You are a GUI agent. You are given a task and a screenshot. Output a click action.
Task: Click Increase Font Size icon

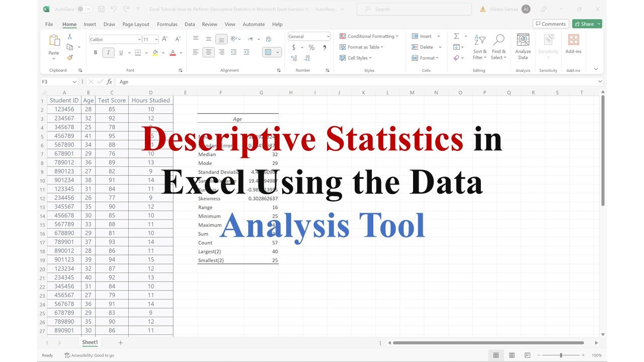click(x=166, y=39)
